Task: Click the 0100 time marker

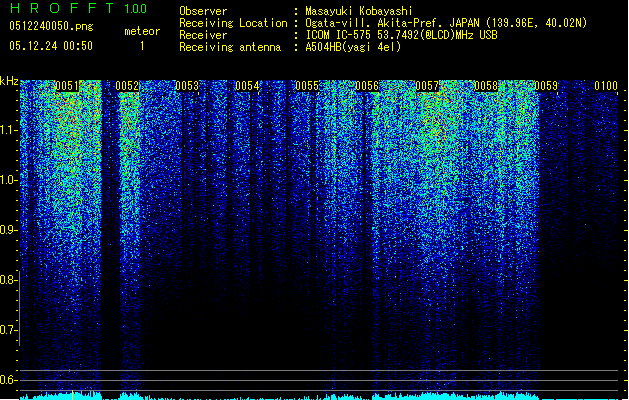Action: (606, 86)
